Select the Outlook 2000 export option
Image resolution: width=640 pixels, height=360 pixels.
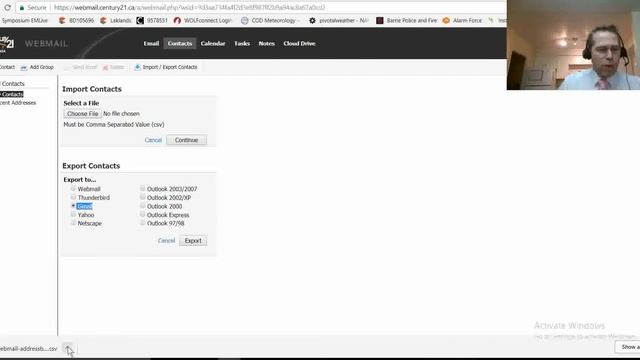[x=142, y=206]
